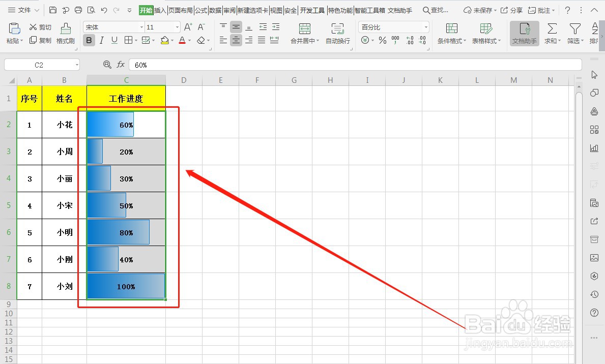Click the decrease decimal places icon
The image size is (605, 364).
(x=422, y=40)
